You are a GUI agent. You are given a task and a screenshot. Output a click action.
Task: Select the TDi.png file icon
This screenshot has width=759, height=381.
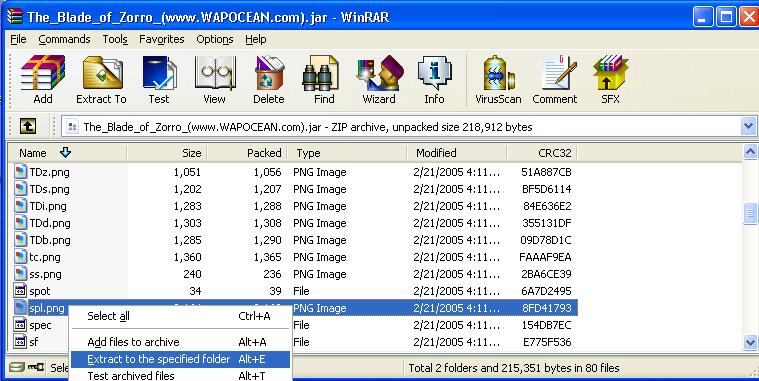point(20,206)
